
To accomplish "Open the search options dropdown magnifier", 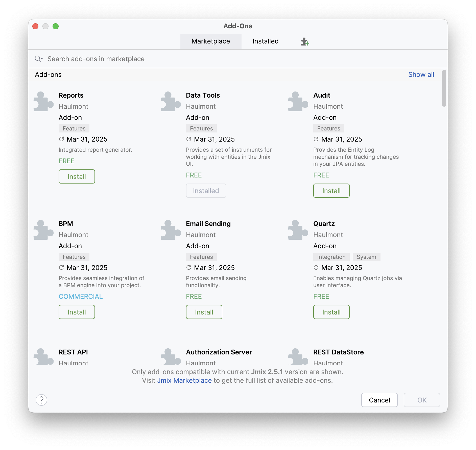I will click(x=39, y=59).
